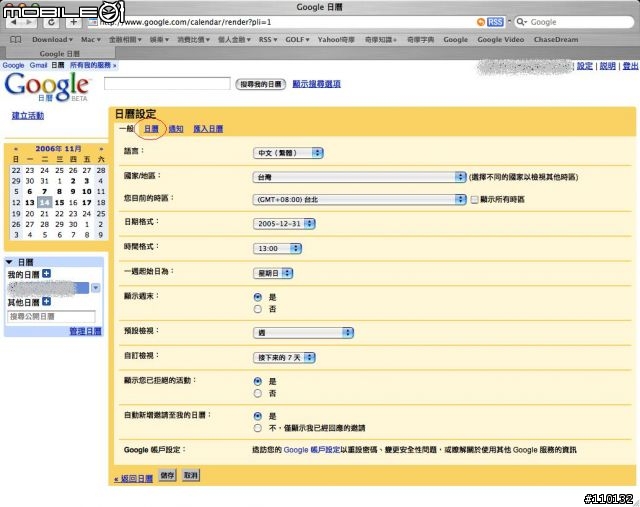640x507 pixels.
Task: Click the Google calendar logo
Action: 46,87
